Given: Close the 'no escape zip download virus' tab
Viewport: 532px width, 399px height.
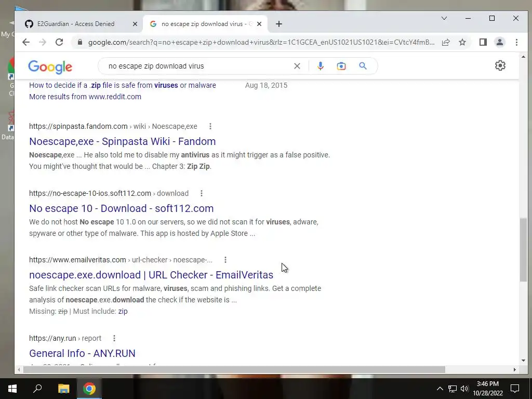Looking at the screenshot, I should click(259, 24).
